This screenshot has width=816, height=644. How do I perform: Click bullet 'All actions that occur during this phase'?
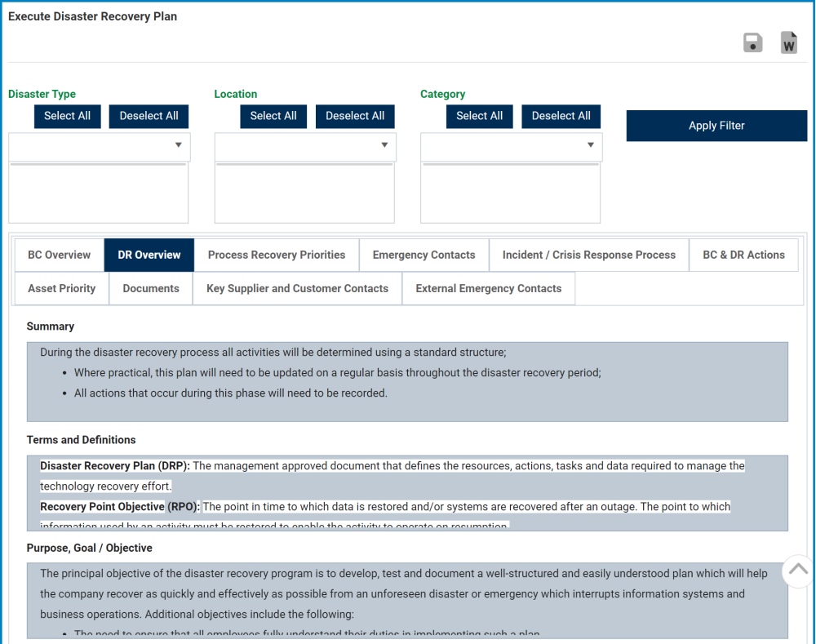(x=231, y=393)
